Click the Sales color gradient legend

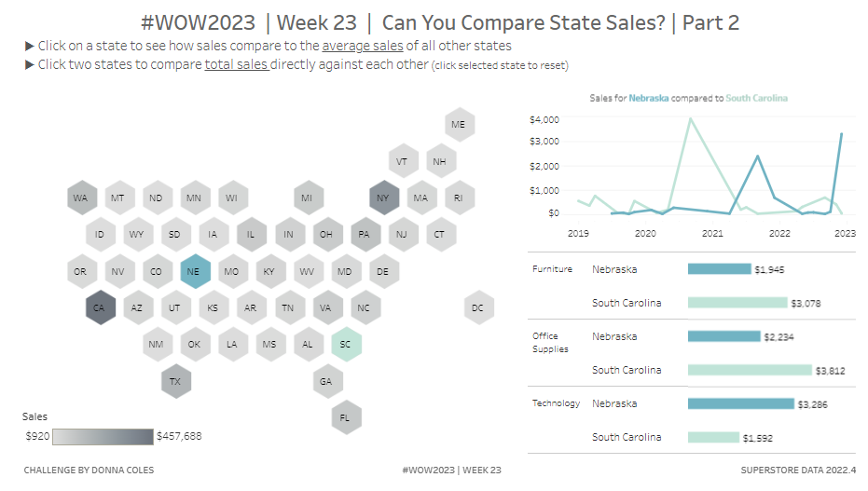103,436
